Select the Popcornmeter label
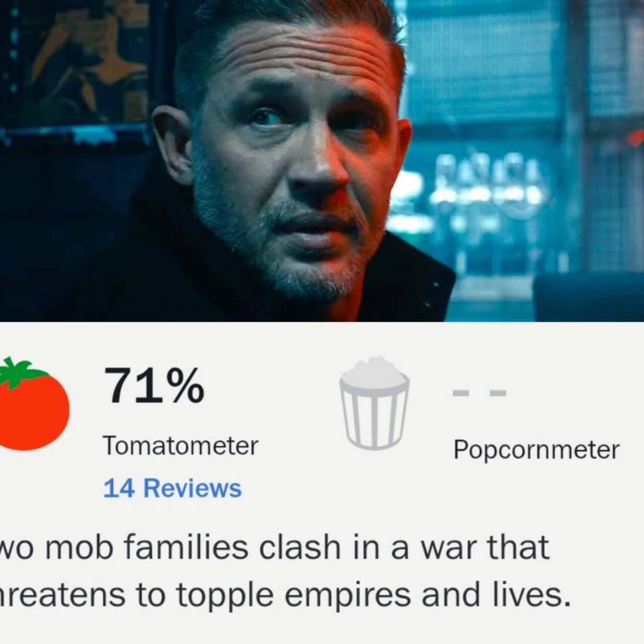Image resolution: width=644 pixels, height=644 pixels. 536,450
